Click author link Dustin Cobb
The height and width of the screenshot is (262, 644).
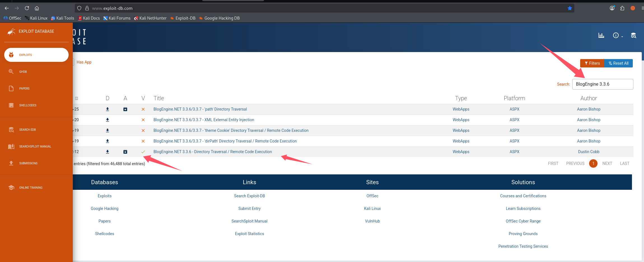(x=589, y=152)
